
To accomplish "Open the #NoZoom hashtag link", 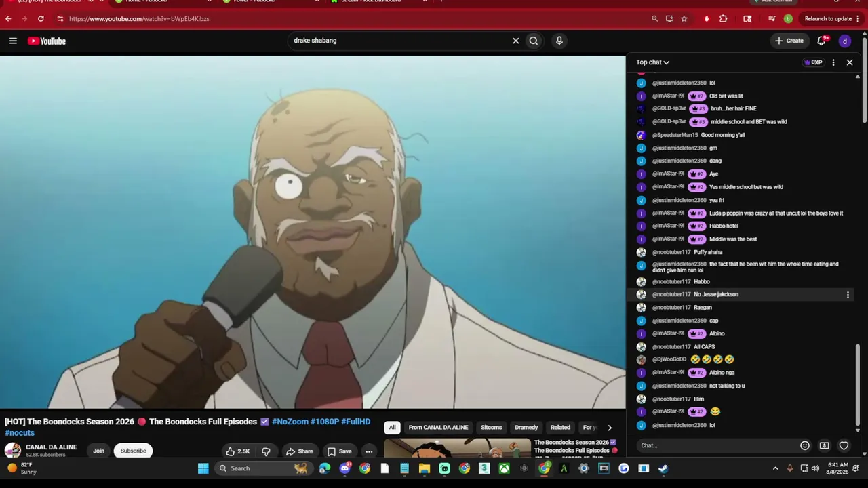I will 290,422.
